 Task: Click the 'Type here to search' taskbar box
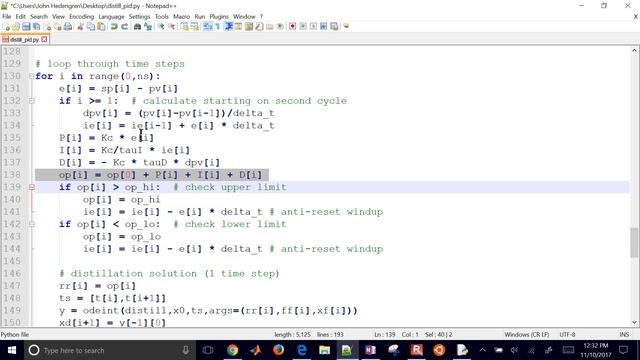[110, 350]
